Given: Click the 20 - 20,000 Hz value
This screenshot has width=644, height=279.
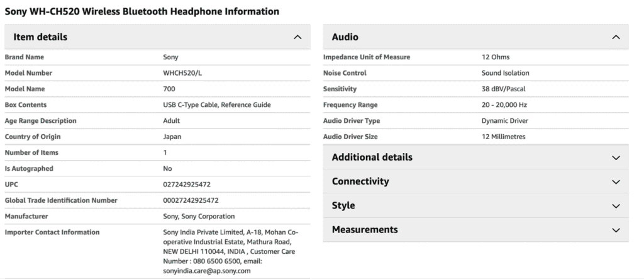Looking at the screenshot, I should (504, 105).
